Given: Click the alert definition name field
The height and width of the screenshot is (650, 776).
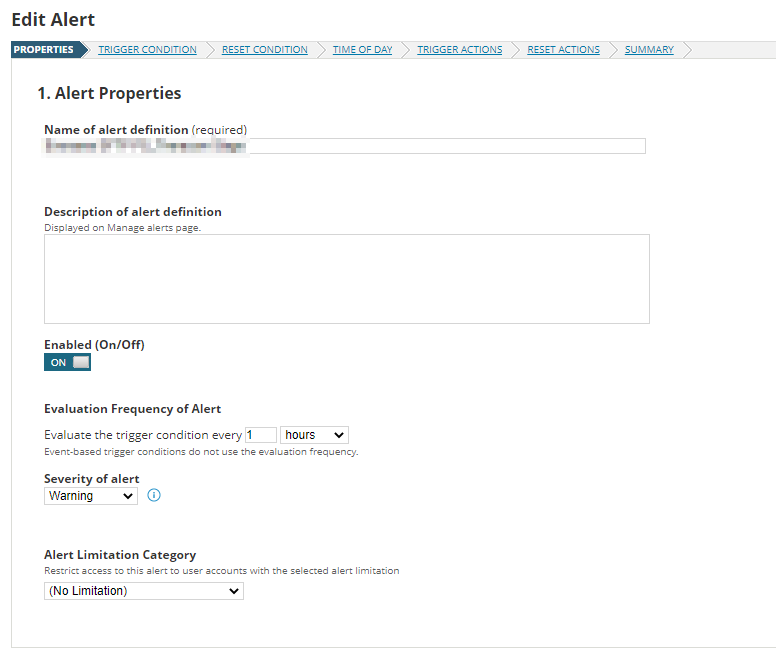Looking at the screenshot, I should tap(345, 146).
